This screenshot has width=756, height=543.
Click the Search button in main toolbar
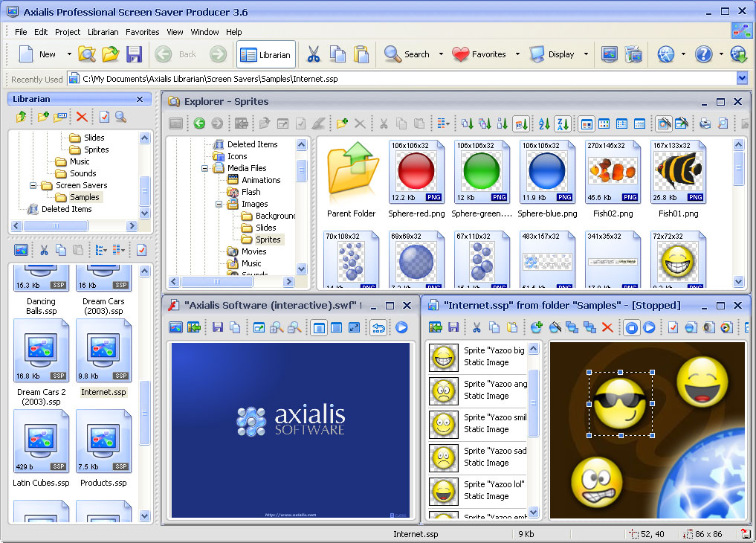click(x=407, y=54)
